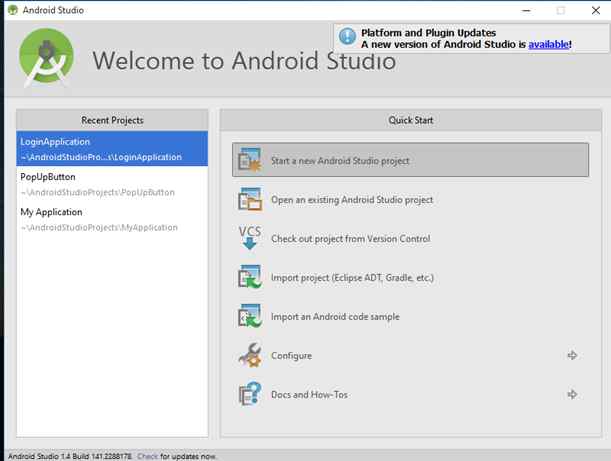Click the title bar Android Studio icon
Viewport: 611px width, 461px height.
click(13, 10)
